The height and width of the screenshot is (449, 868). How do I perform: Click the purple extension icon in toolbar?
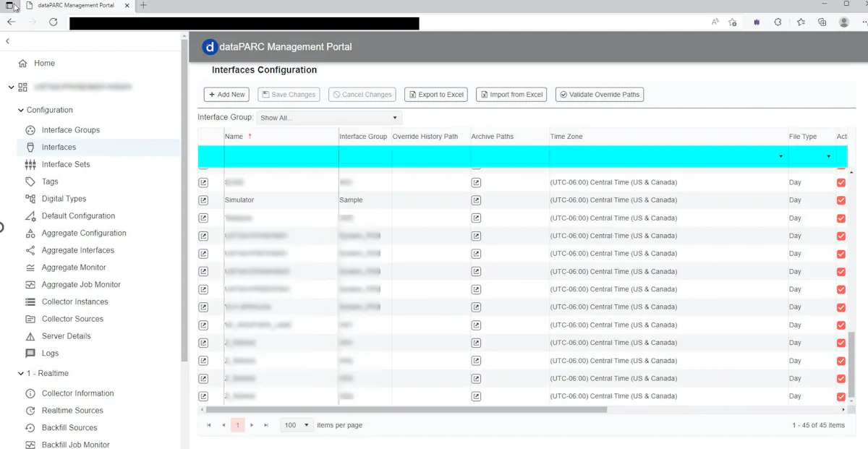pos(757,22)
